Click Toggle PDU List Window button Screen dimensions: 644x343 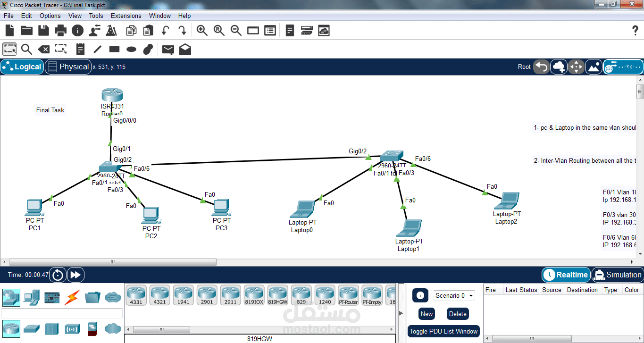(x=443, y=331)
